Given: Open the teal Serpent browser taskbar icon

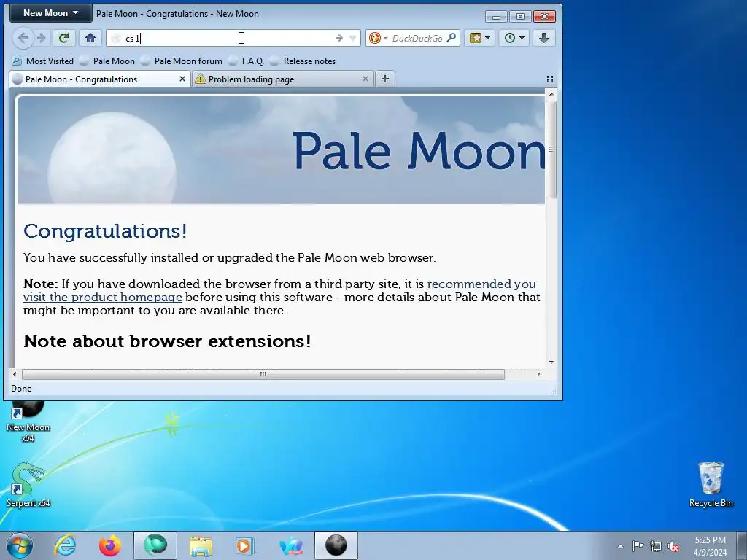Looking at the screenshot, I should [x=155, y=545].
